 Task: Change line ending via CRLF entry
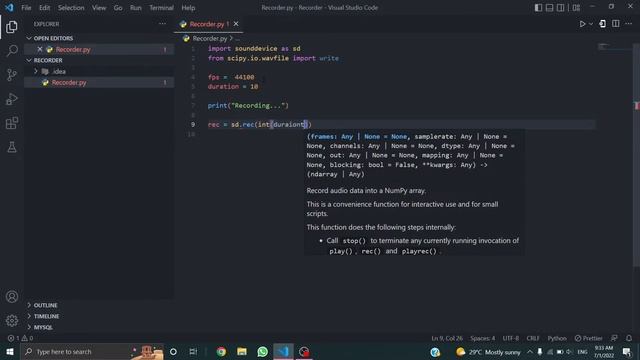click(x=533, y=338)
